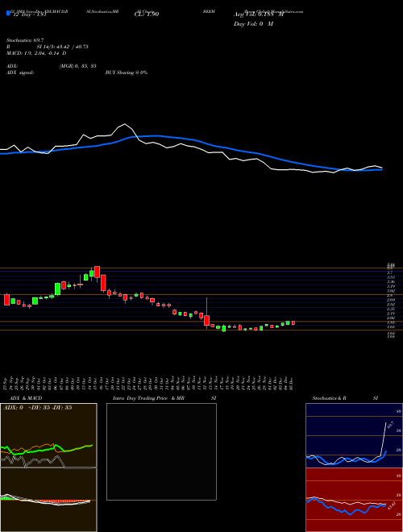
Task: Select the 'BUY Slowing @ 0%' signal text
Action: (127, 73)
